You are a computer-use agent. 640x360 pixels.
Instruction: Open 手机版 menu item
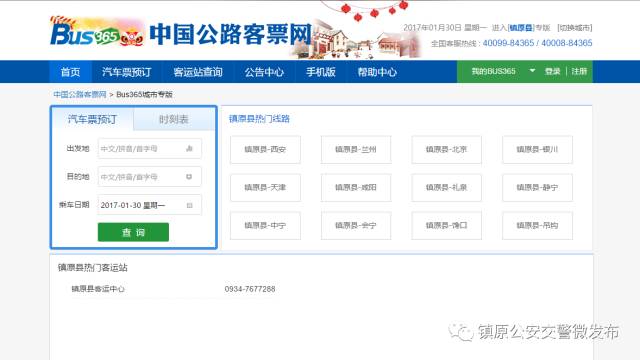[321, 72]
